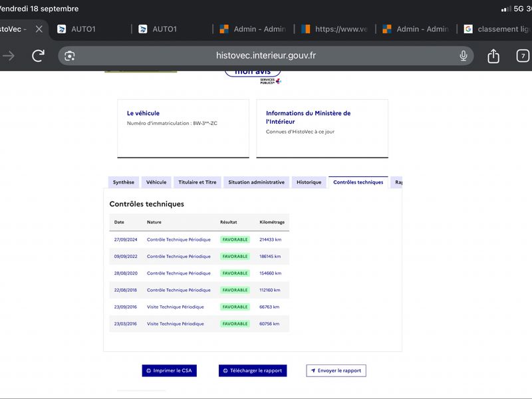Viewport: 532px width, 399px height.
Task: Open the Situation administrative tab
Action: coord(257,182)
